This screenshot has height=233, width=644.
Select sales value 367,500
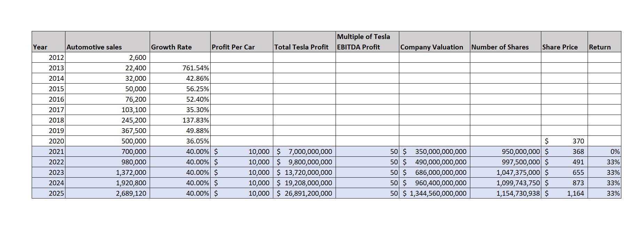(108, 131)
